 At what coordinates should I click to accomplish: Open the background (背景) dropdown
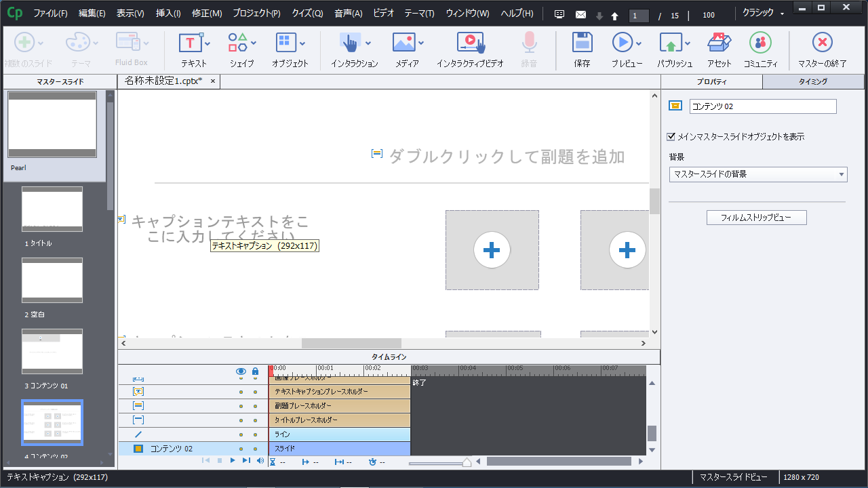pyautogui.click(x=757, y=175)
